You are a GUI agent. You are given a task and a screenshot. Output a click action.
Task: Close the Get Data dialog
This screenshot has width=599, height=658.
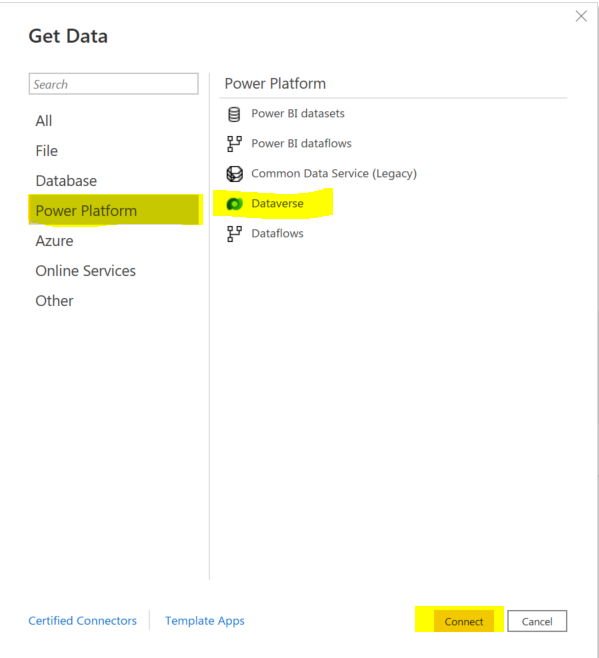click(581, 16)
